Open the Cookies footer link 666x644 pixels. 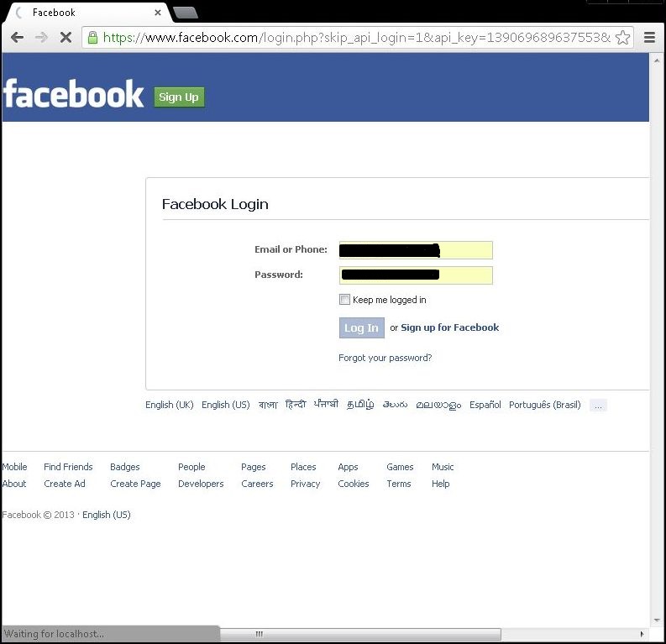pos(354,484)
